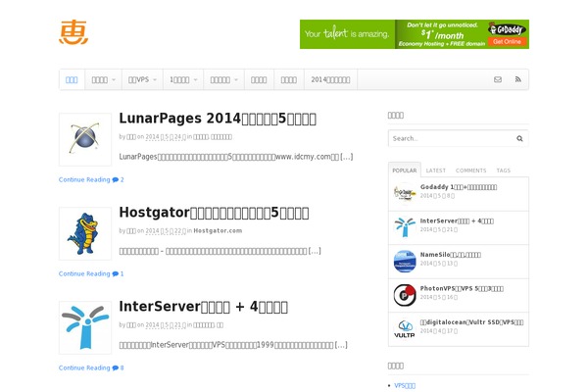Image resolution: width=588 pixels, height=392 pixels.
Task: Open the NameSilo popular post link
Action: [x=451, y=255]
